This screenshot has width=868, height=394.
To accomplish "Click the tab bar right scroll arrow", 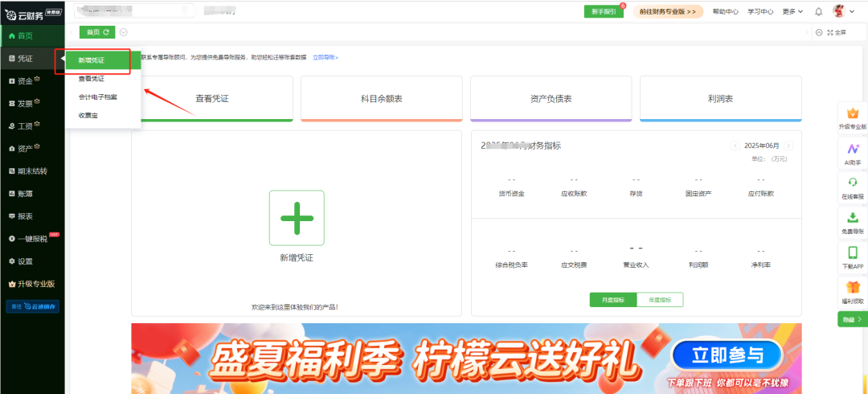I will (x=807, y=33).
